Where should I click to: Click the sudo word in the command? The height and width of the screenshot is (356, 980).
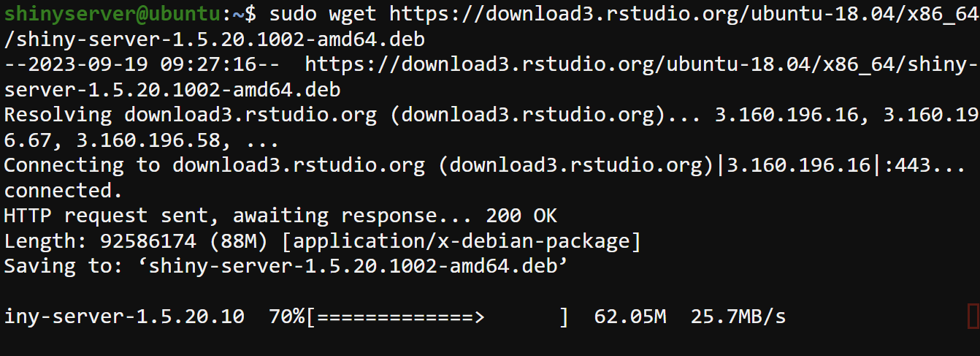click(293, 13)
